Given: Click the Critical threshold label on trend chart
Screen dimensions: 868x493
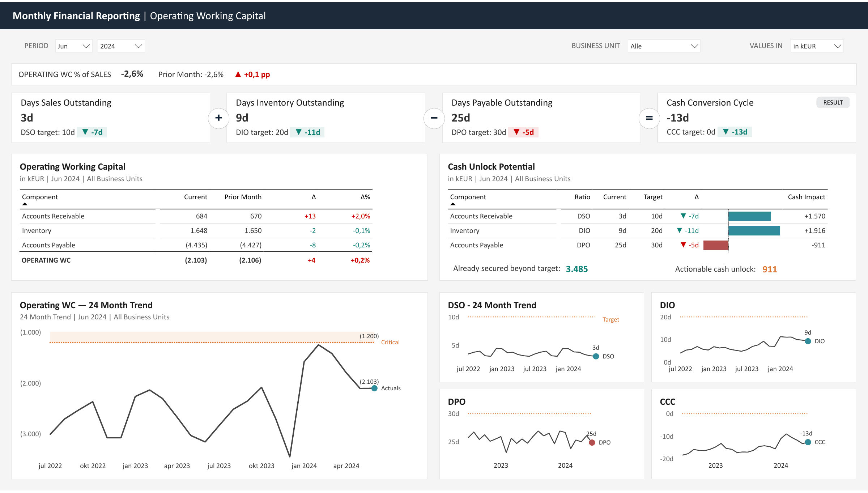Looking at the screenshot, I should [x=390, y=342].
